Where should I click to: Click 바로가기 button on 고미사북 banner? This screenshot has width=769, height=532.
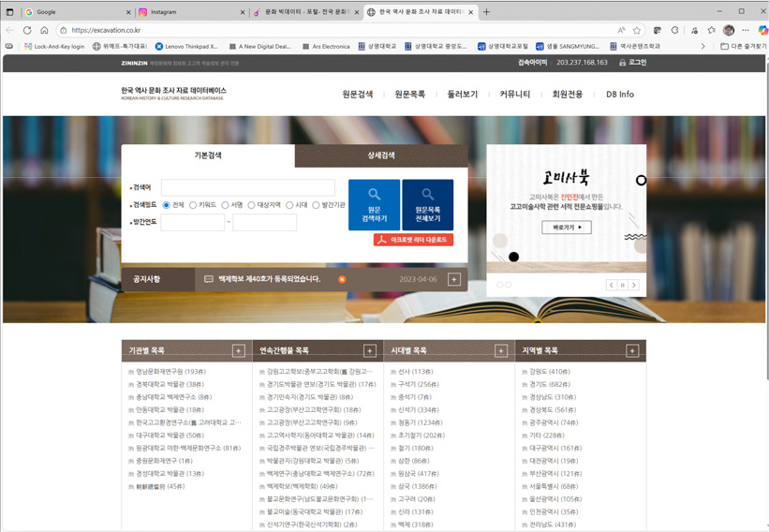[x=567, y=228]
